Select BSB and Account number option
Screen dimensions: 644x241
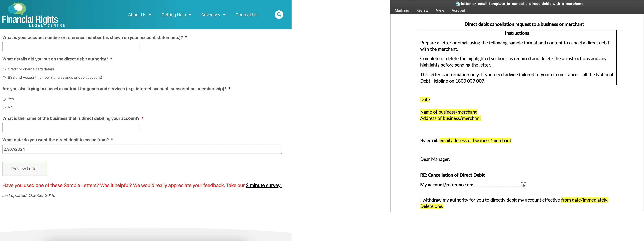point(4,78)
